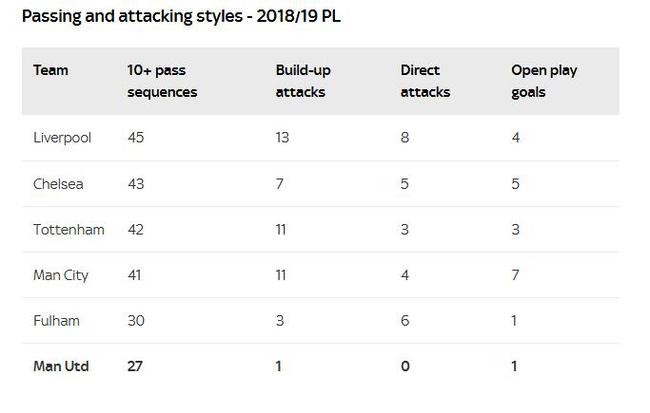Select the "Open play goals" column header
The image size is (650, 413).
point(544,81)
